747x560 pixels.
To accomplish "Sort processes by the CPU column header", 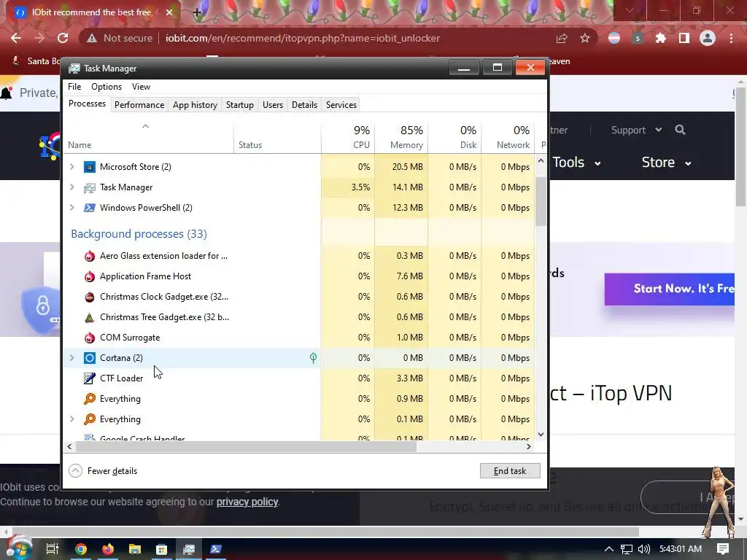I will tap(348, 137).
